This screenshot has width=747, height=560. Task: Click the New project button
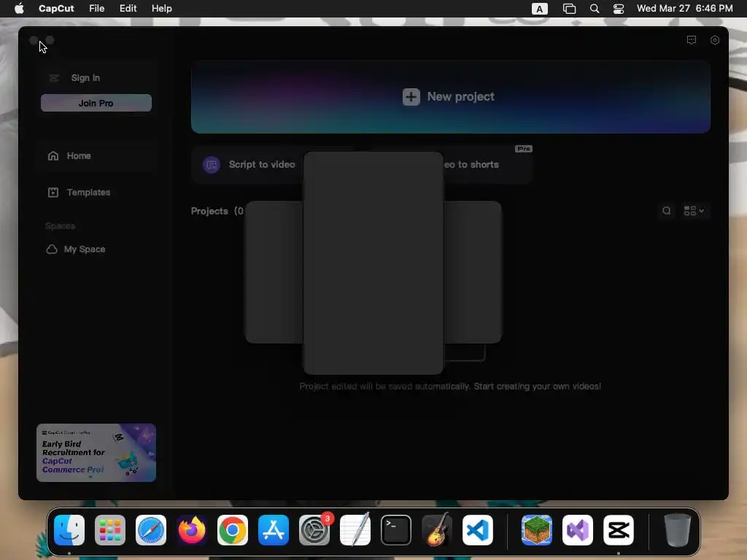pos(450,97)
